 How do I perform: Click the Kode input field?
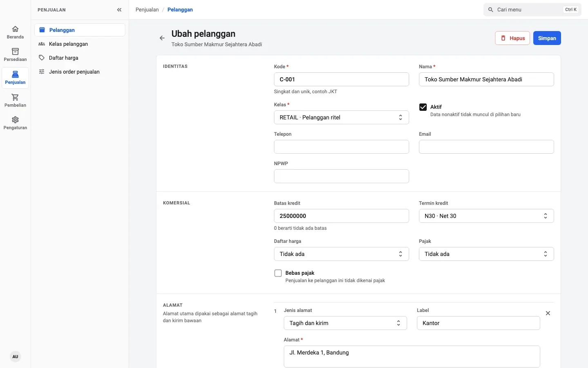pos(341,79)
